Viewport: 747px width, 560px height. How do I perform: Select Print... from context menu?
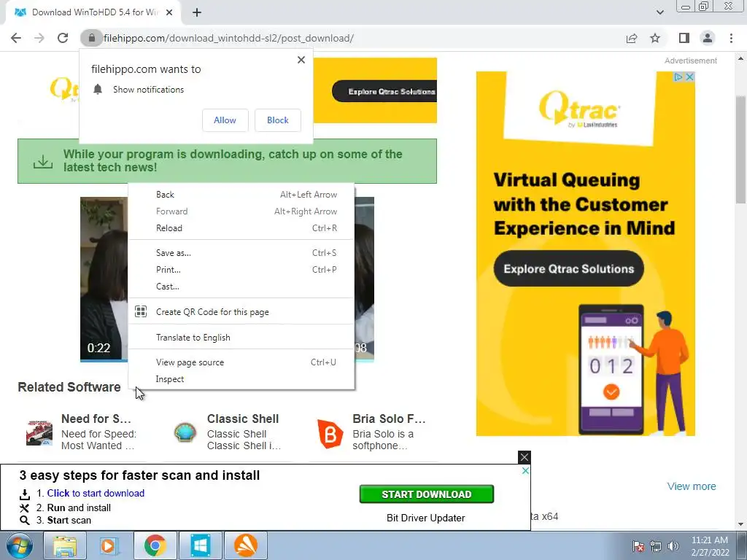(x=241, y=270)
